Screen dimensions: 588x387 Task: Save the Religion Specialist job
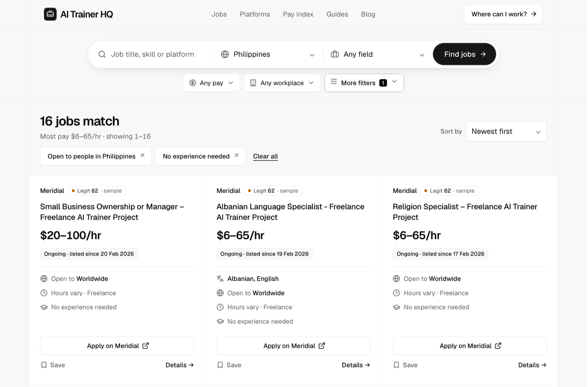coord(405,365)
